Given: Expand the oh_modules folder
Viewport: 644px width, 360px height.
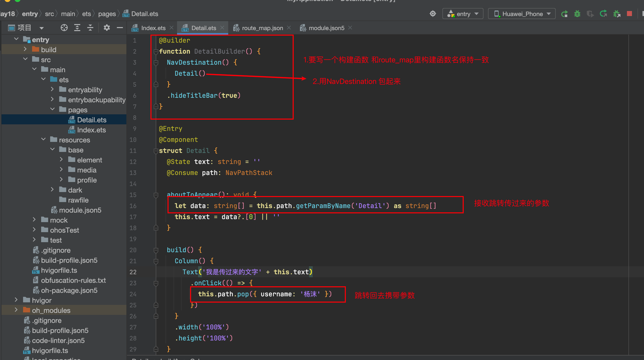Looking at the screenshot, I should point(16,310).
